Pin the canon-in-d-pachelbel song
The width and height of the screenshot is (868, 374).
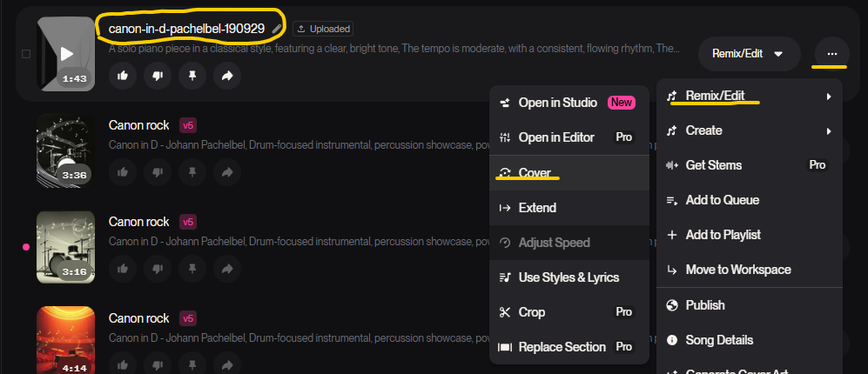tap(192, 76)
